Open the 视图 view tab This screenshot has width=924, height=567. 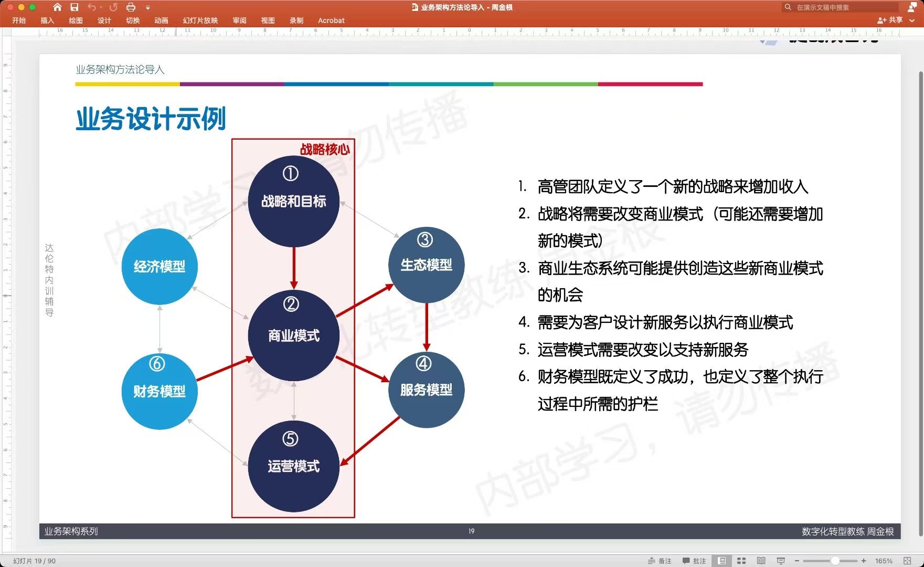tap(268, 20)
